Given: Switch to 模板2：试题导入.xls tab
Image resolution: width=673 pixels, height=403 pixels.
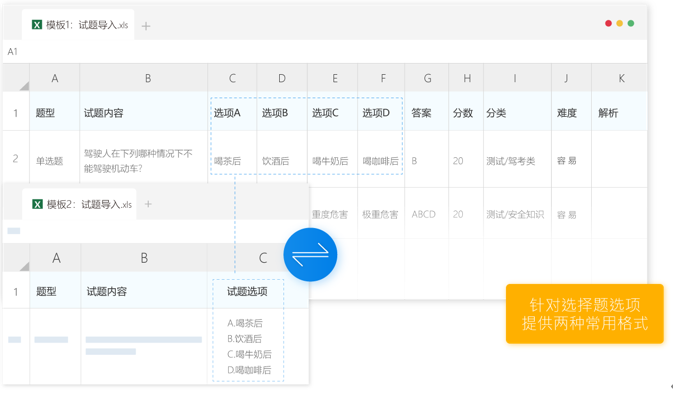Looking at the screenshot, I should (90, 204).
